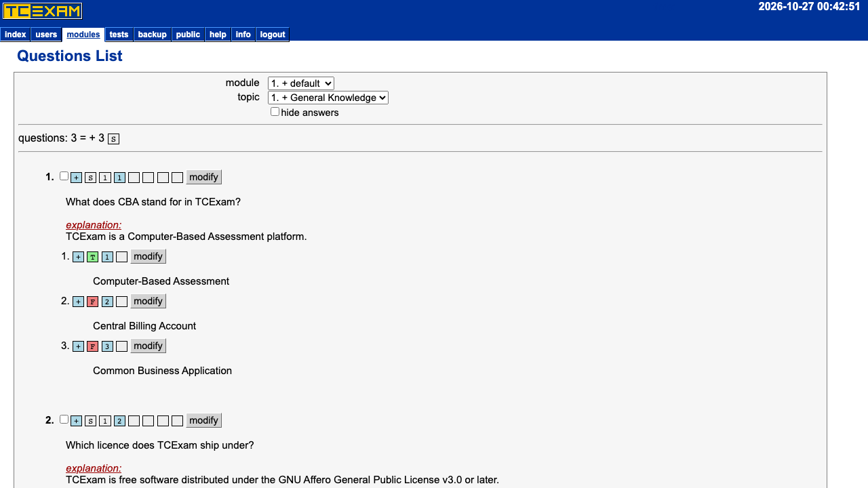Click the plus icon for the Central Billing Account answer
The image size is (868, 488).
pos(78,302)
